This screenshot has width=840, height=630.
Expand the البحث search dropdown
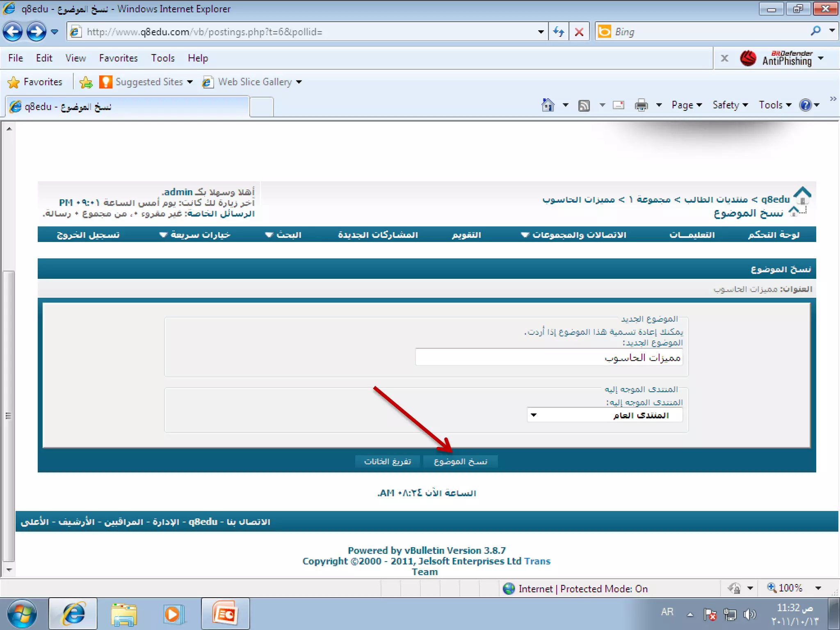tap(283, 235)
